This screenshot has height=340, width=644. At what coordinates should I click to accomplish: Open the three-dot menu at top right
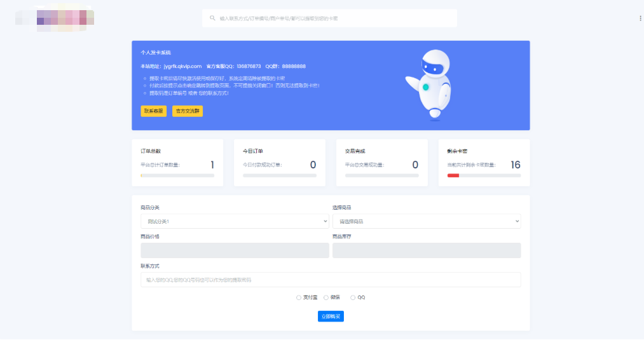coord(640,18)
